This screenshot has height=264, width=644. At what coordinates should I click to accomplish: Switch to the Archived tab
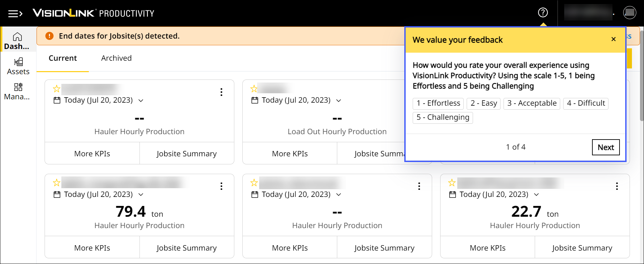pos(116,58)
